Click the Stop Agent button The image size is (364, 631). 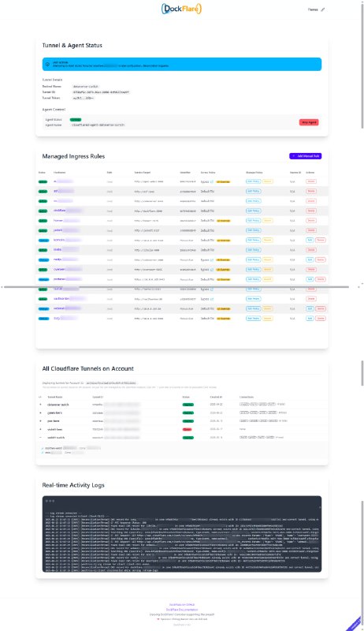pos(309,122)
